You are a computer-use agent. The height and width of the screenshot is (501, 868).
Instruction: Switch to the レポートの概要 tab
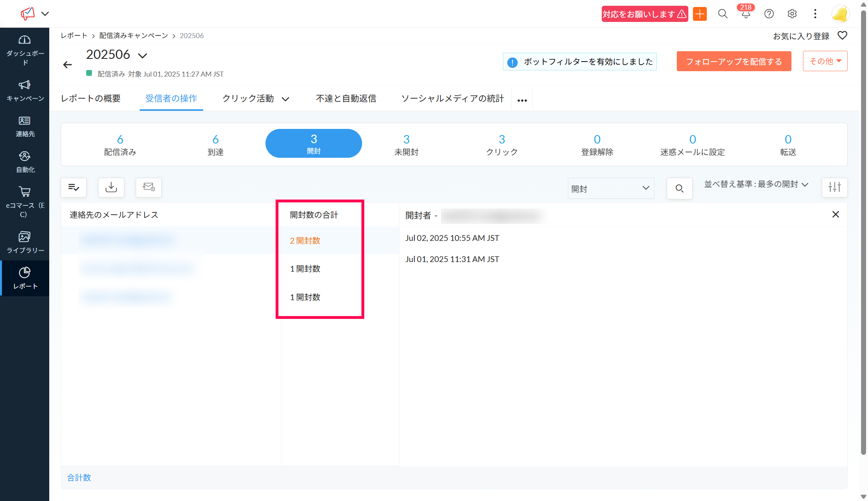[x=91, y=99]
